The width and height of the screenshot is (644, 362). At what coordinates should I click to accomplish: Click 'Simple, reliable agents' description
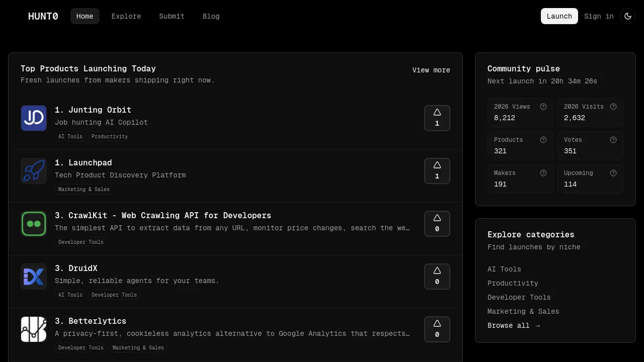tap(137, 281)
